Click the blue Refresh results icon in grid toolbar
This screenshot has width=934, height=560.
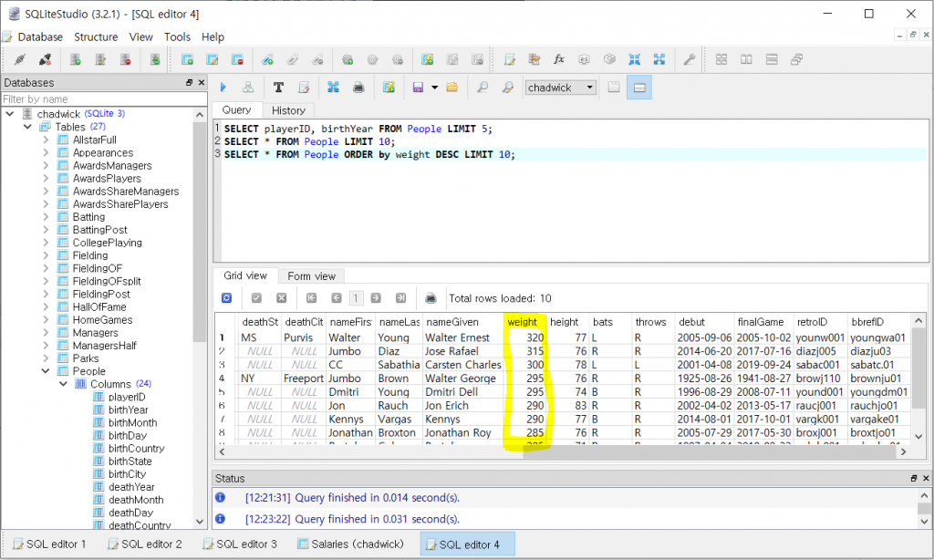(226, 298)
